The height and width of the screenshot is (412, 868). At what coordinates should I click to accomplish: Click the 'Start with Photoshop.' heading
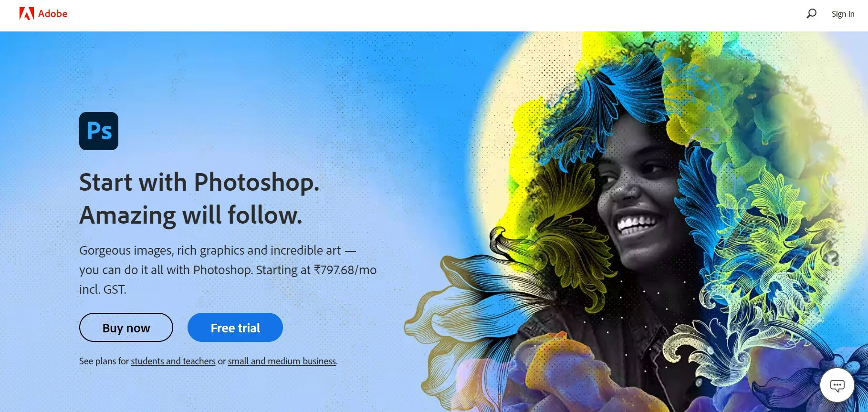(x=199, y=182)
